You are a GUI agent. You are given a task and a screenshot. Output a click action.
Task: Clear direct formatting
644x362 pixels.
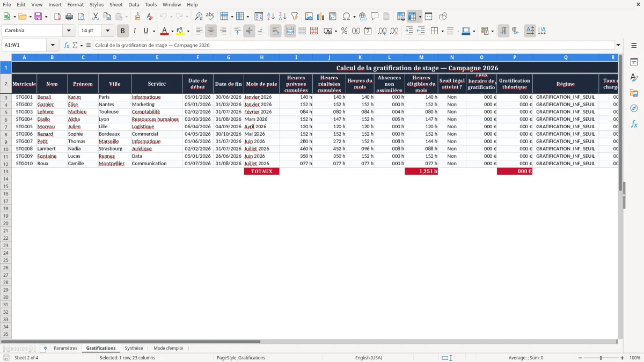point(150,17)
